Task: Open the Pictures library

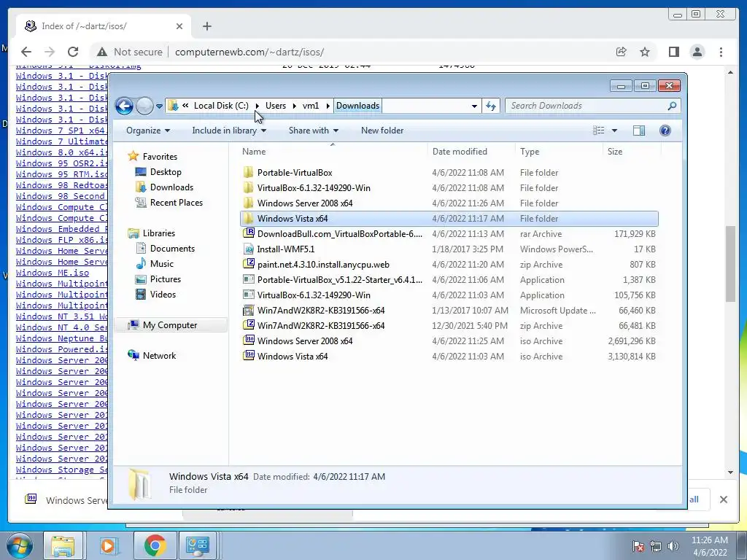Action: (x=166, y=279)
